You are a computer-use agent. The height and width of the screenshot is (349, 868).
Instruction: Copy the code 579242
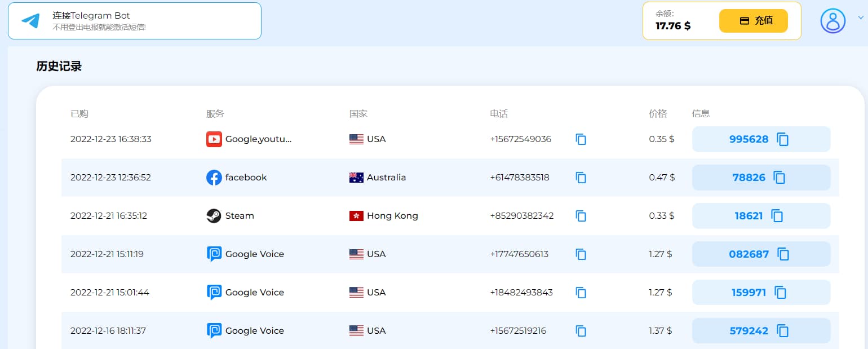782,331
